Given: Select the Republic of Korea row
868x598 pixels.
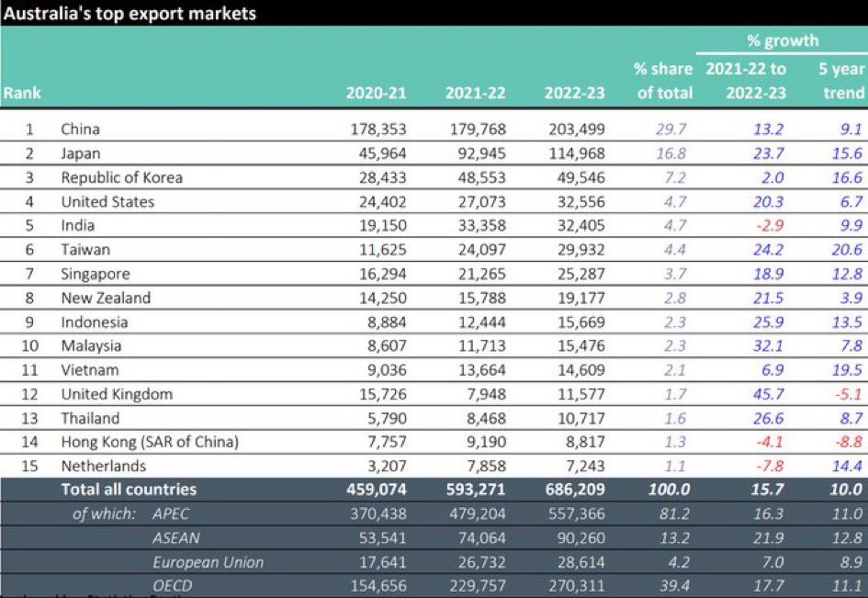Looking at the screenshot, I should (x=121, y=177).
